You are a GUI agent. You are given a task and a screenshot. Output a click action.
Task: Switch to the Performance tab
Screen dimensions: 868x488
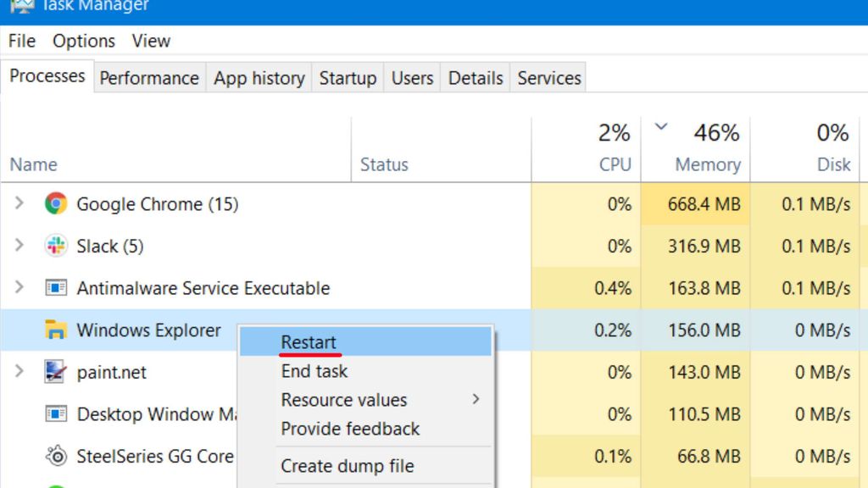coord(148,77)
